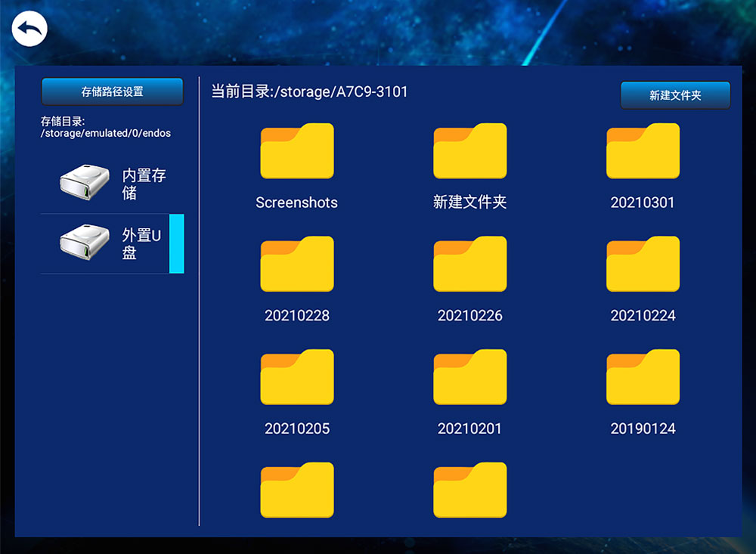Open the 20190124 folder

coord(643,377)
